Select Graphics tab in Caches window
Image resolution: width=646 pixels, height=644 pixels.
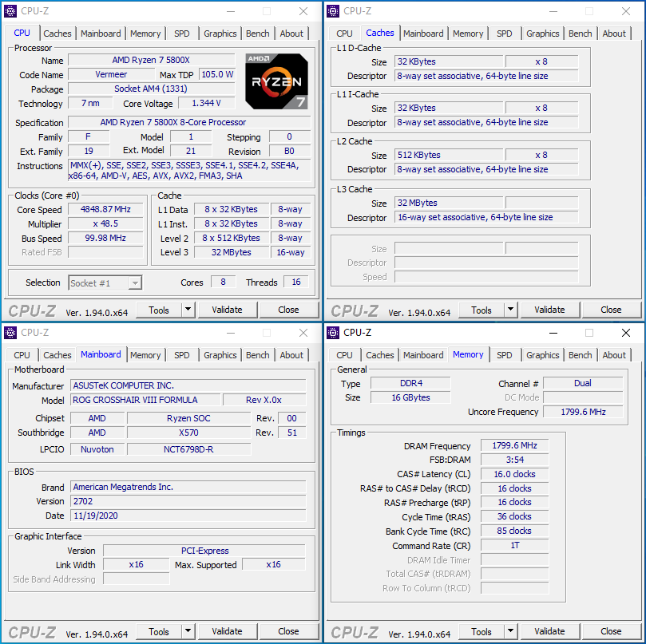(x=542, y=34)
